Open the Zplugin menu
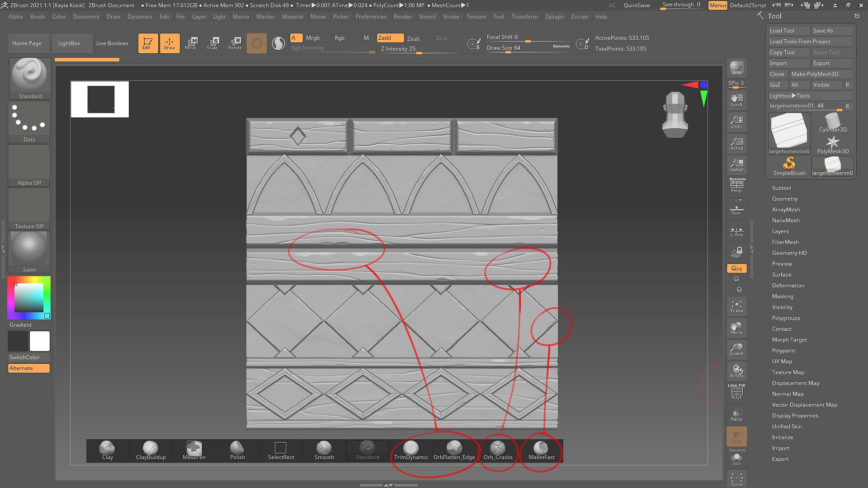The height and width of the screenshot is (488, 868). coord(554,17)
